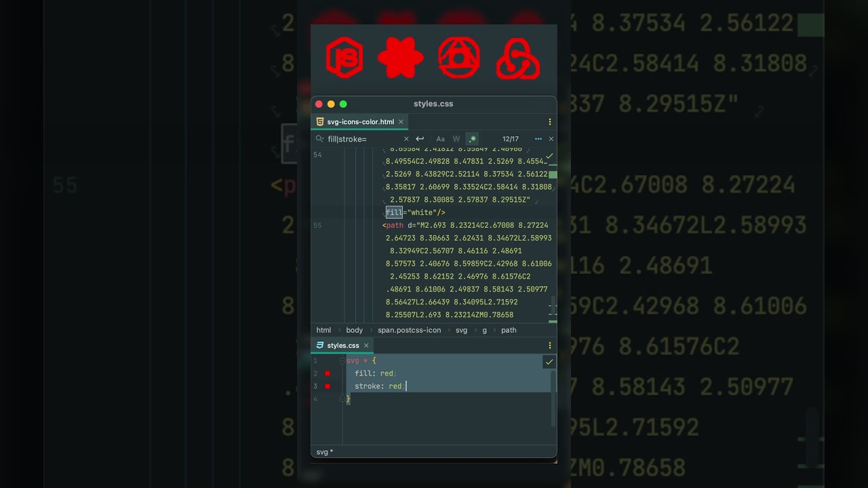Click the red Node.js hexagon icon
The width and height of the screenshot is (868, 488).
(x=344, y=58)
